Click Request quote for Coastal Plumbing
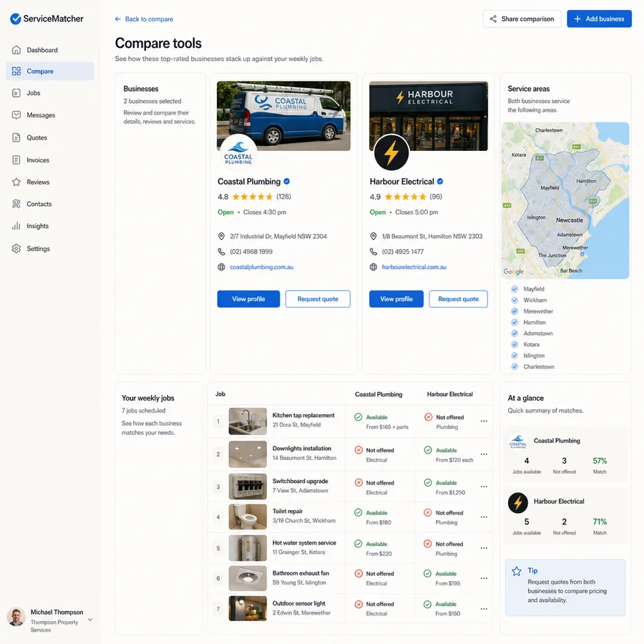 [318, 299]
